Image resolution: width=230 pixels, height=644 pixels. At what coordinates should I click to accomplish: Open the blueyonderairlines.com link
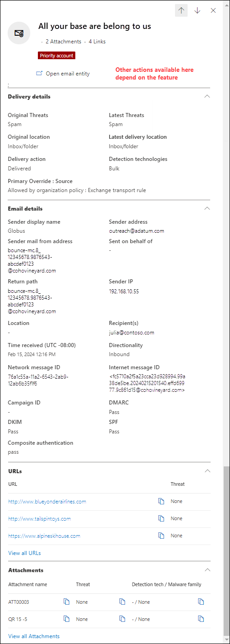(x=47, y=501)
